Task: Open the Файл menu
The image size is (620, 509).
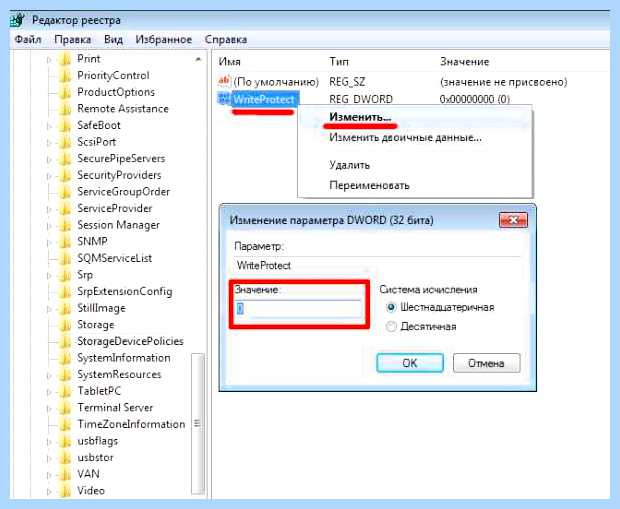Action: coord(28,40)
